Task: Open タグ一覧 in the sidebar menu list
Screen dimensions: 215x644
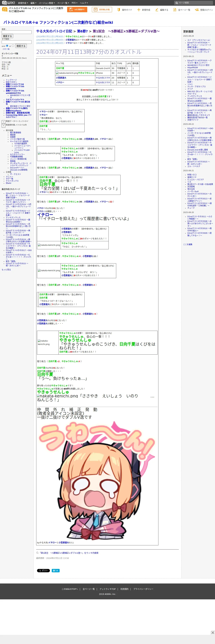Action: [x=10, y=179]
